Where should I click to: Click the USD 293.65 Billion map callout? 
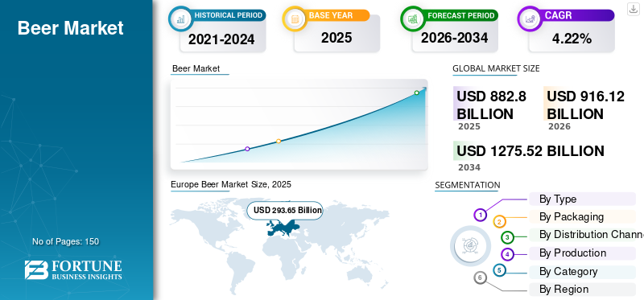[285, 211]
